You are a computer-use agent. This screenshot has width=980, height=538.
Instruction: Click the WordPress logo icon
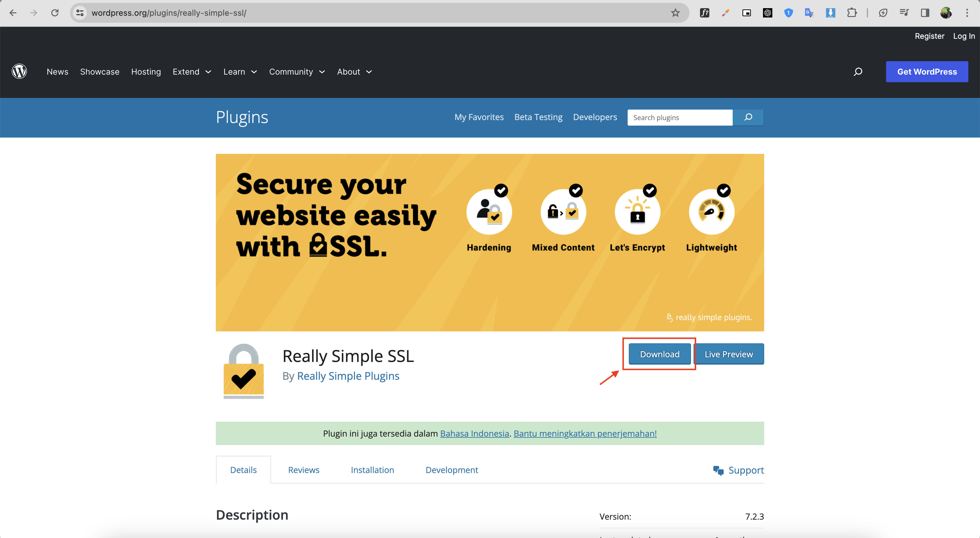point(19,71)
